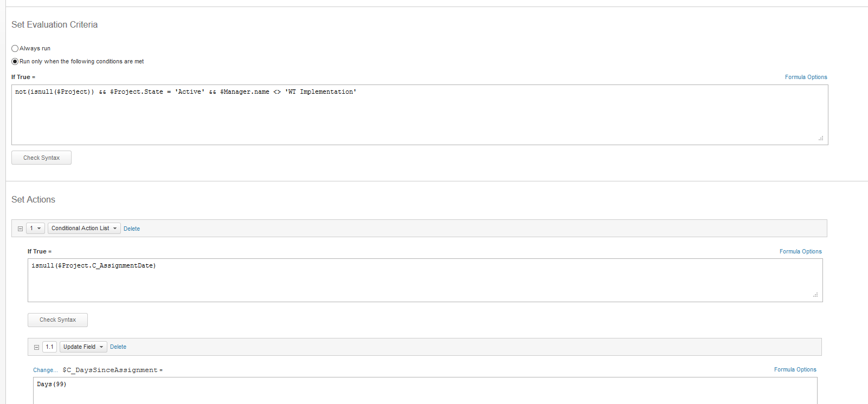
Task: Click into the evaluation criteria formula box
Action: pos(420,115)
